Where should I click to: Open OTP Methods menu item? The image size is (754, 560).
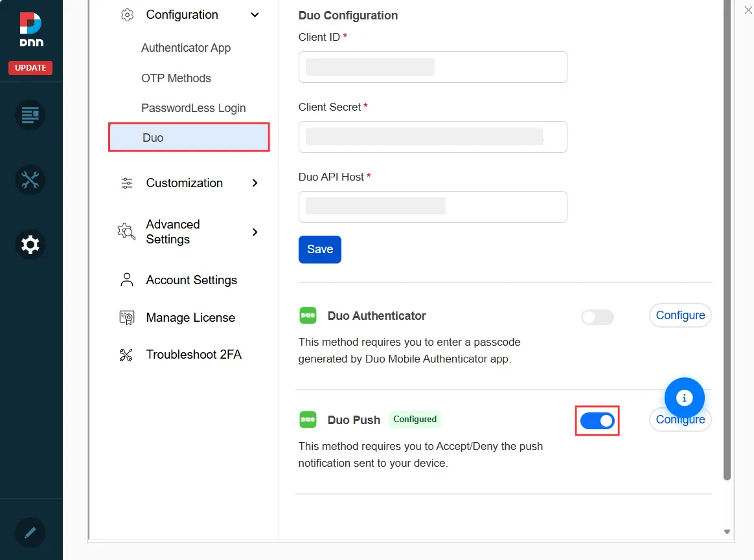click(x=176, y=78)
